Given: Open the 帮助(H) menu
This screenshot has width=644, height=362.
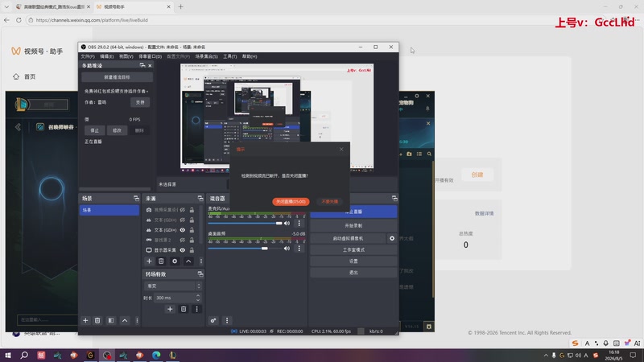Looking at the screenshot, I should coord(250,56).
